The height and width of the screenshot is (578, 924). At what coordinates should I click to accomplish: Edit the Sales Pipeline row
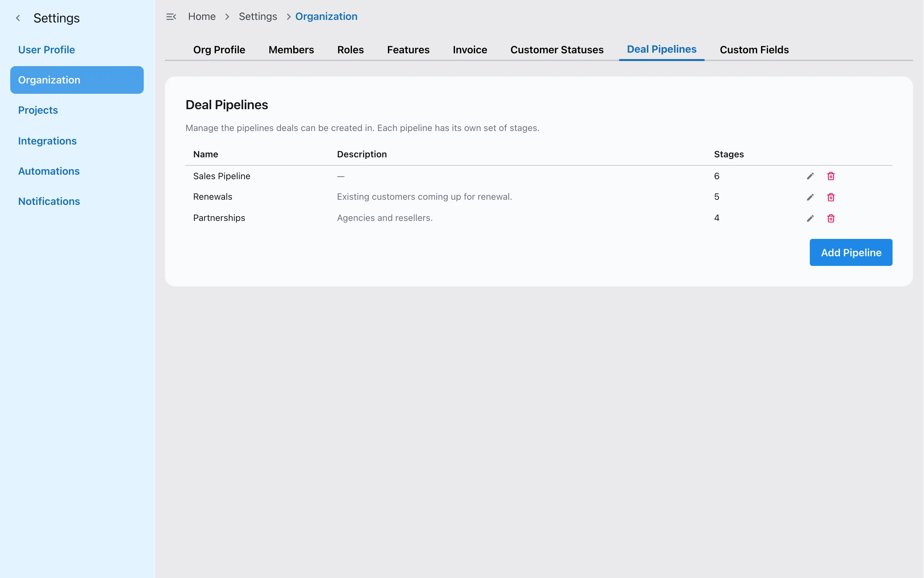[x=810, y=176]
